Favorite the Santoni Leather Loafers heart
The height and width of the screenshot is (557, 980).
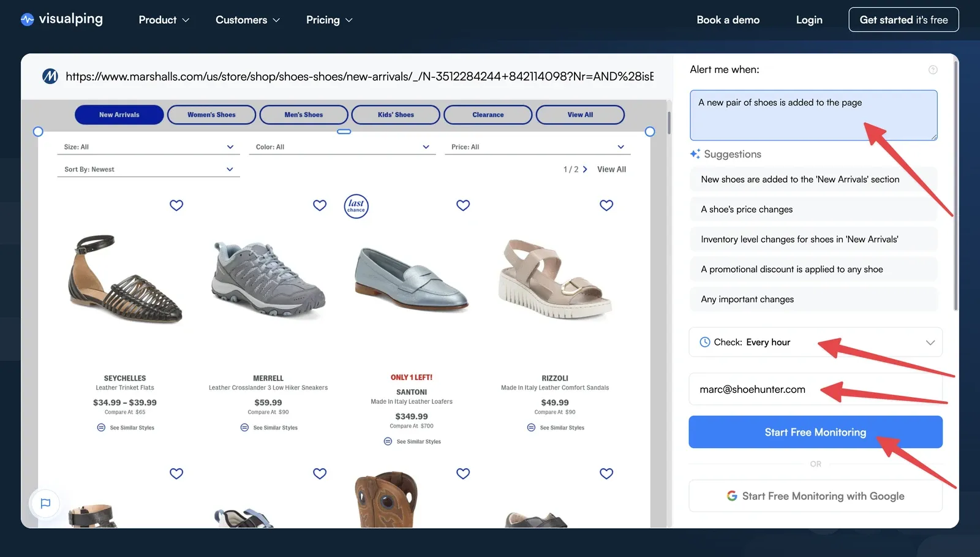pyautogui.click(x=463, y=205)
